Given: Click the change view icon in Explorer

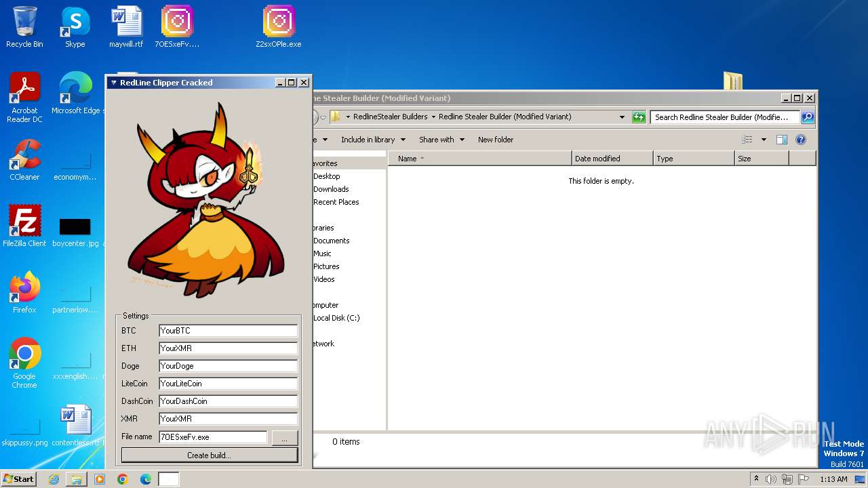Looking at the screenshot, I should coord(747,140).
